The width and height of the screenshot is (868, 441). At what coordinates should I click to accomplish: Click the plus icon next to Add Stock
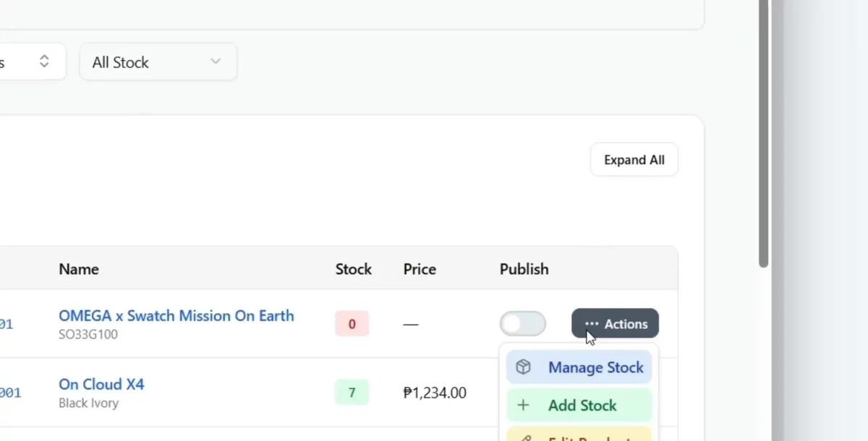pyautogui.click(x=523, y=406)
